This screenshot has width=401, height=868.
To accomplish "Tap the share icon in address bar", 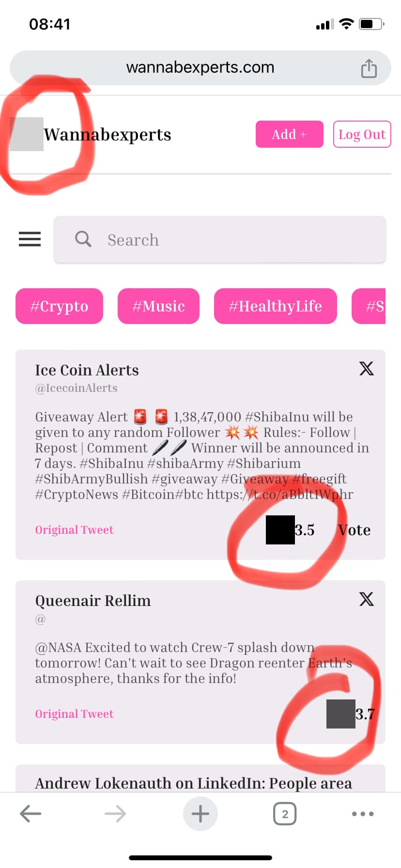I will point(369,68).
